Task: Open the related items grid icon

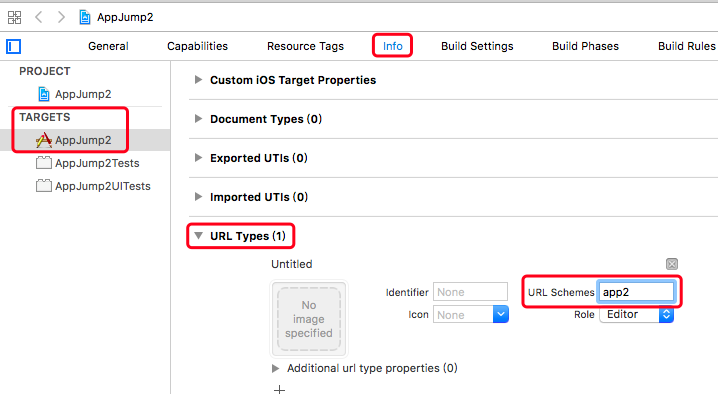Action: [14, 17]
